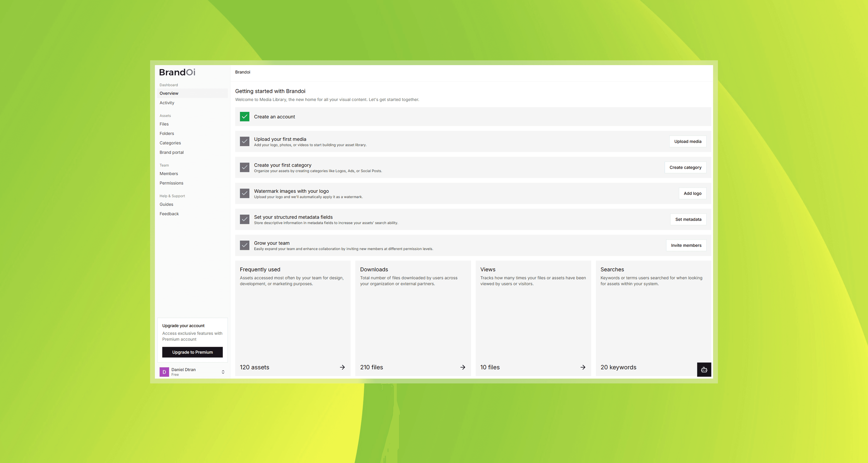Click arrow icon in Downloads card
The image size is (868, 463).
(x=462, y=367)
